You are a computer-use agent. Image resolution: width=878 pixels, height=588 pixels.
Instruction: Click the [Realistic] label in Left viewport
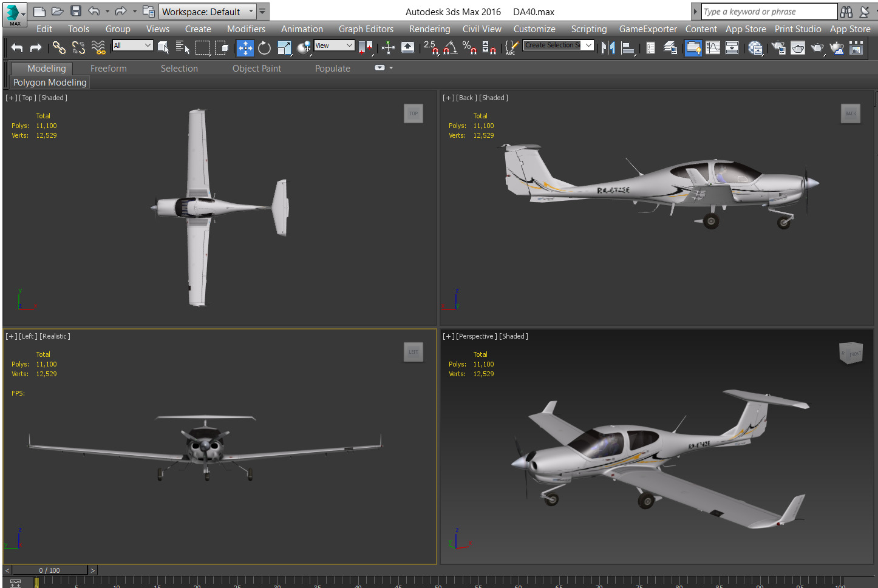55,336
